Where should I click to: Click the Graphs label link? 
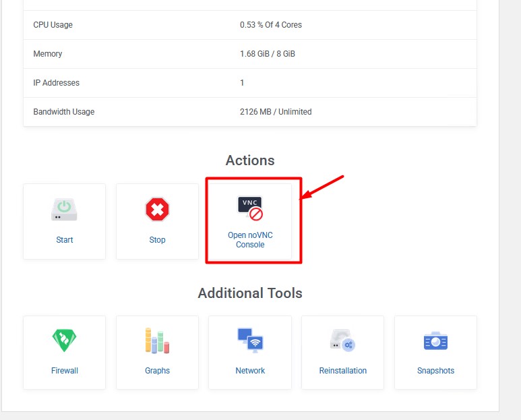point(157,371)
